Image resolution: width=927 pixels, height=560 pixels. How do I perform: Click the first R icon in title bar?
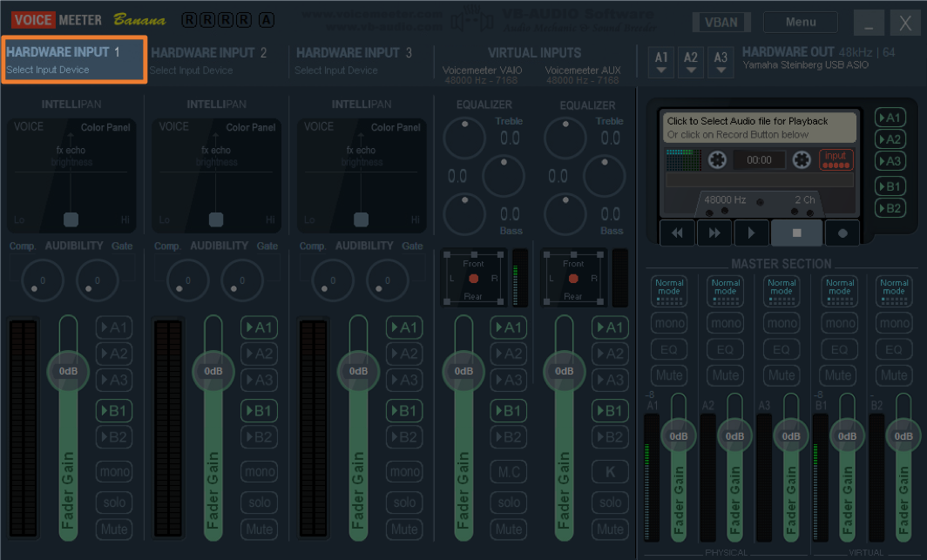click(189, 21)
